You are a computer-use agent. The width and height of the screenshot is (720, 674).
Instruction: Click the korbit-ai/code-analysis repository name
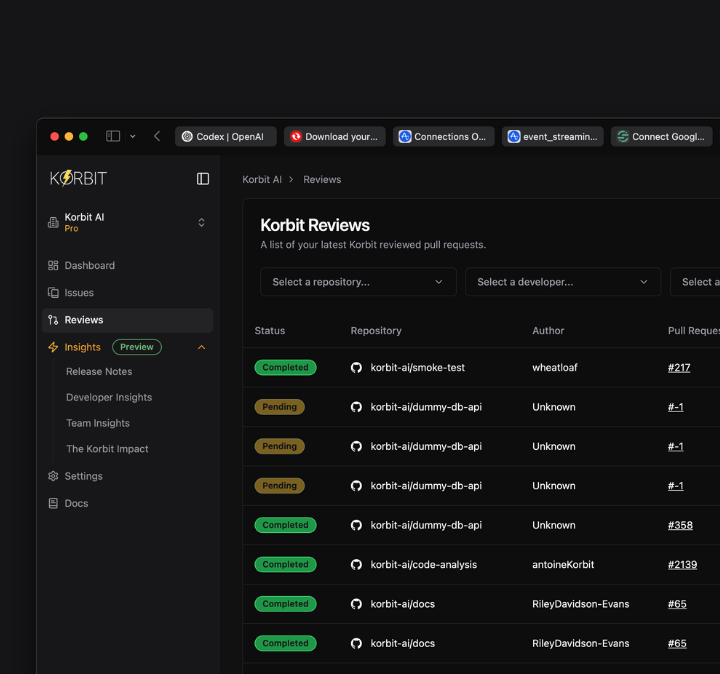click(423, 564)
